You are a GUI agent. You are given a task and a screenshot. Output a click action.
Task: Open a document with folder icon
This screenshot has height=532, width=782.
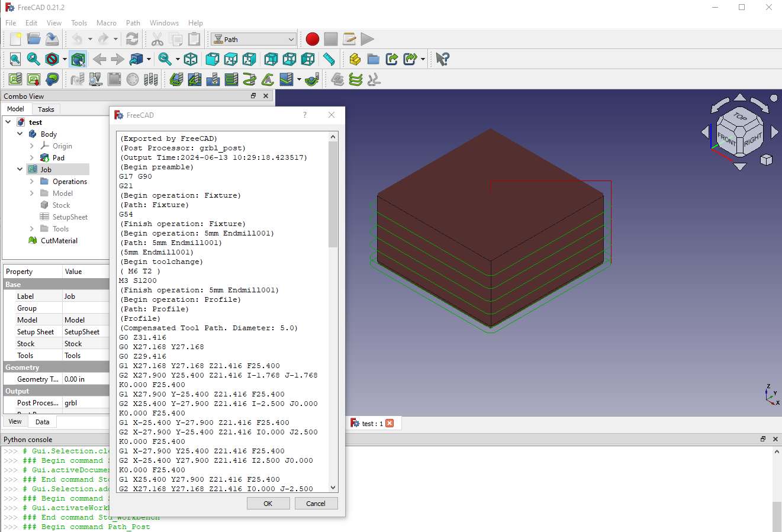[34, 39]
